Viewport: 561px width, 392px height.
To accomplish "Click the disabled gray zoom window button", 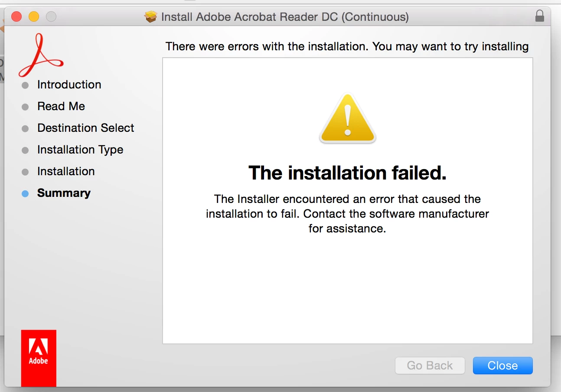I will coord(51,16).
